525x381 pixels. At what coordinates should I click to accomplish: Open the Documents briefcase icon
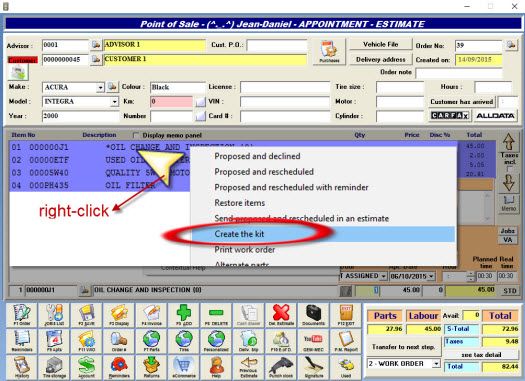click(x=313, y=315)
